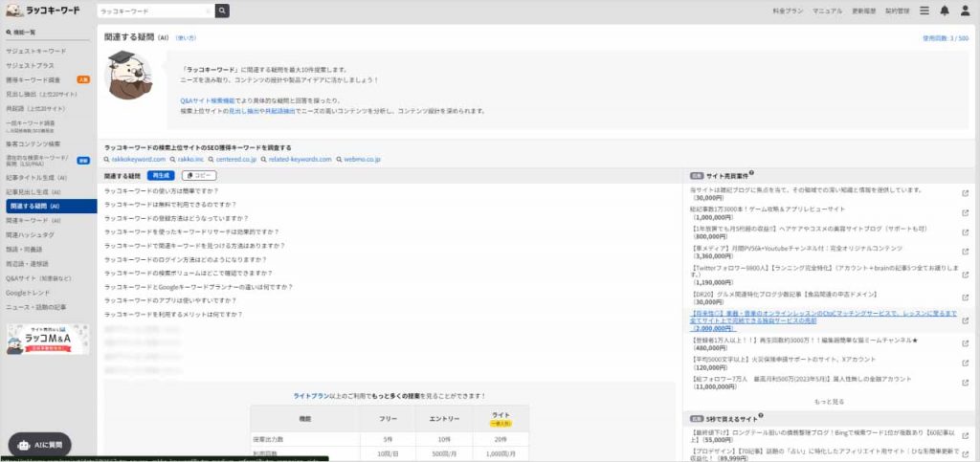Click the magnifier search button in header

tap(222, 11)
